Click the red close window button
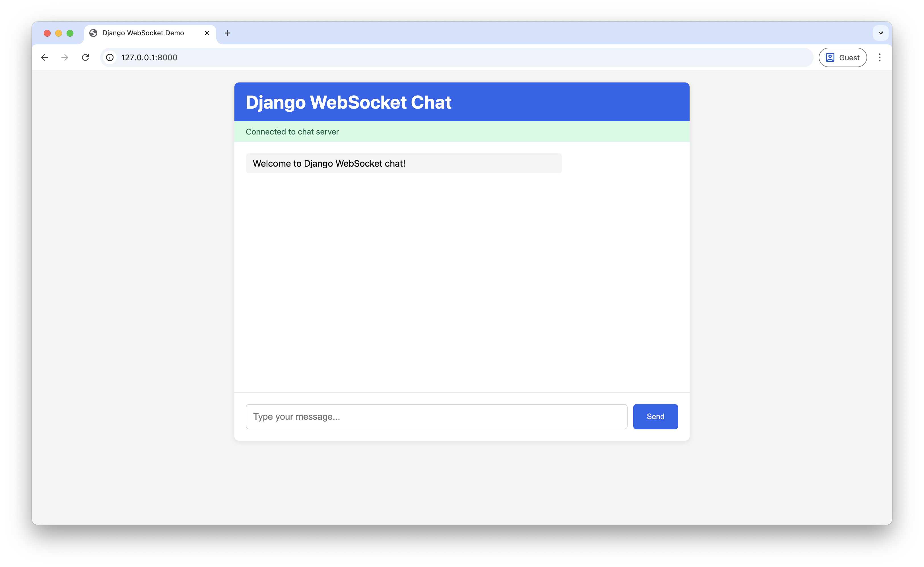Screen dimensions: 924x567 (47, 33)
